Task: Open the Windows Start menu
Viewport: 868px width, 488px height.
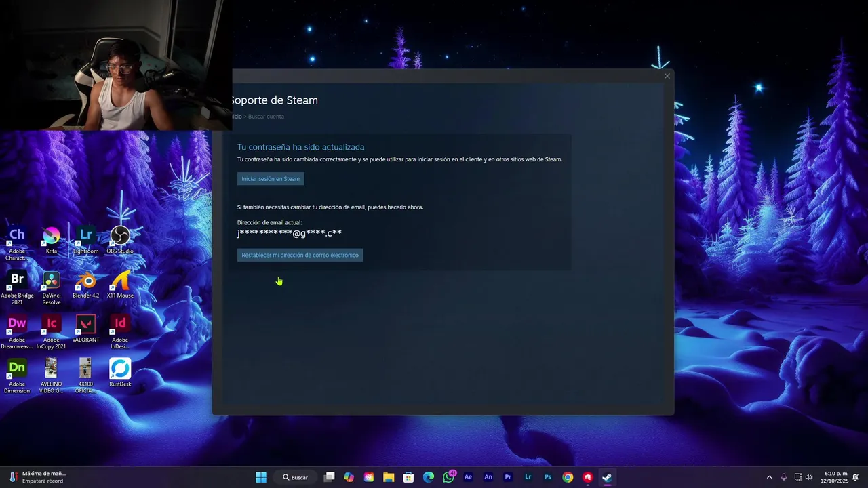Action: coord(261,477)
